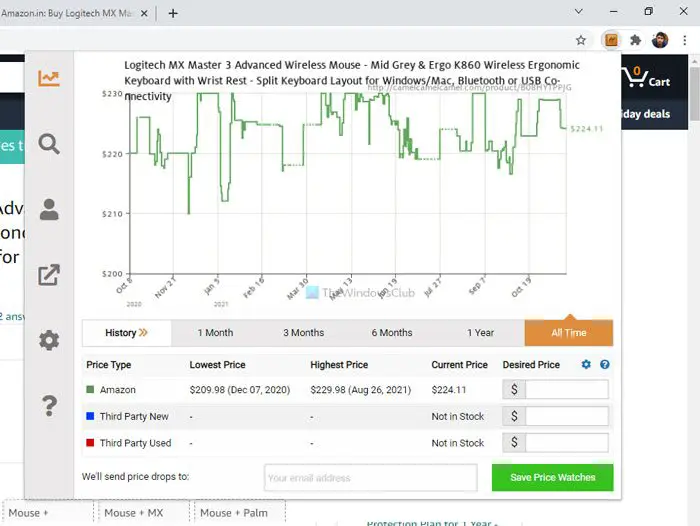Open the price chart icon in sidebar
Viewport: 700px width, 526px height.
tap(49, 79)
